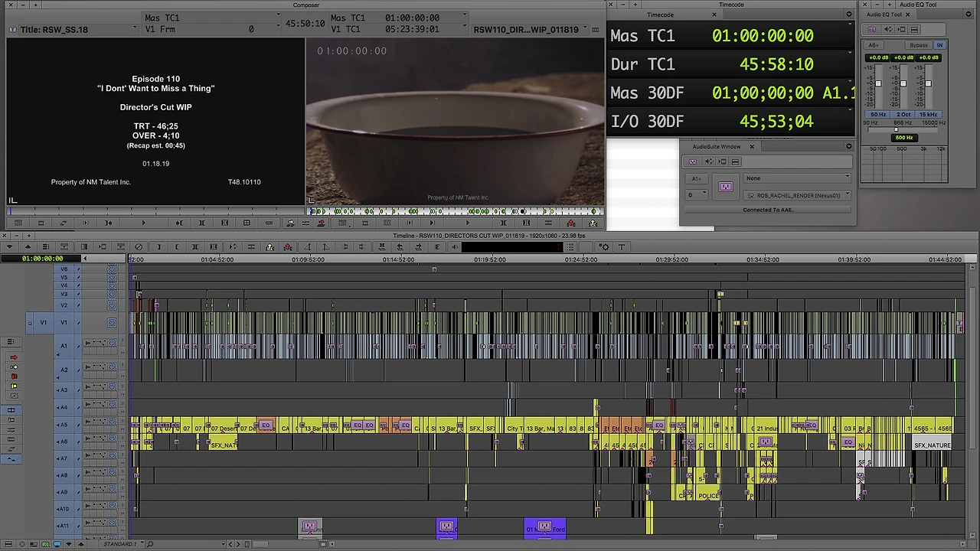The width and height of the screenshot is (980, 551).
Task: Click the audio loop speaker icon in Audio EQ Tool
Action: coord(888,30)
